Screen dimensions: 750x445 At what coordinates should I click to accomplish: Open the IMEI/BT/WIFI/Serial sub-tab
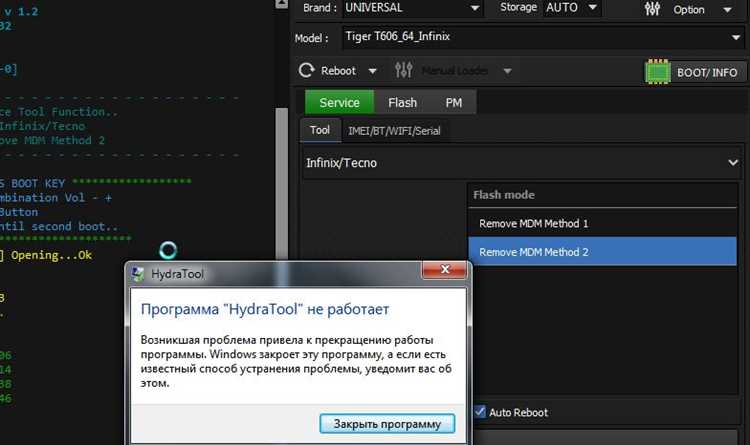394,131
